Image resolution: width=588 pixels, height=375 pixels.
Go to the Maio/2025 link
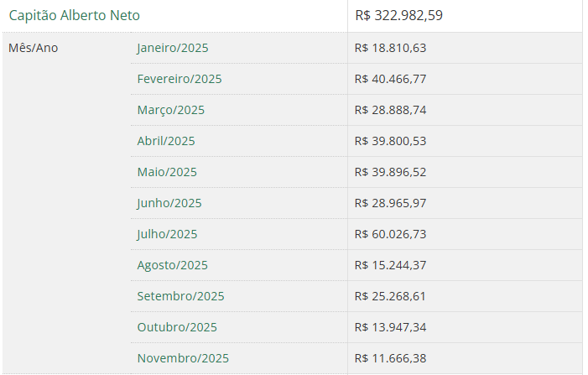[x=167, y=172]
